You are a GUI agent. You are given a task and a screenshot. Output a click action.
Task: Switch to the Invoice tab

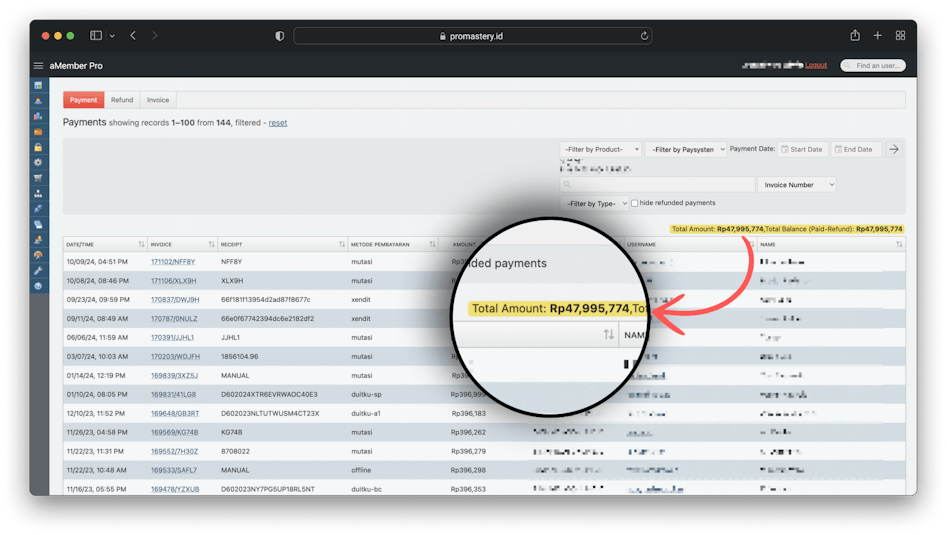point(158,100)
